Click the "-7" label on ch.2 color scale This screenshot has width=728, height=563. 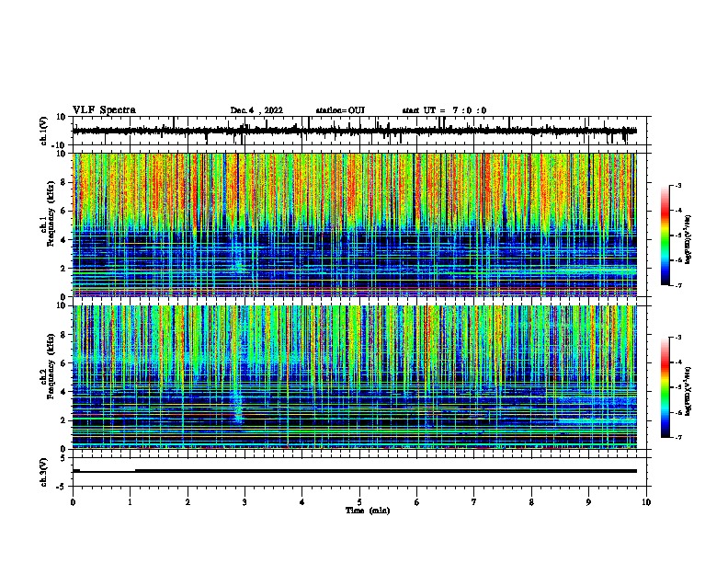tap(678, 437)
